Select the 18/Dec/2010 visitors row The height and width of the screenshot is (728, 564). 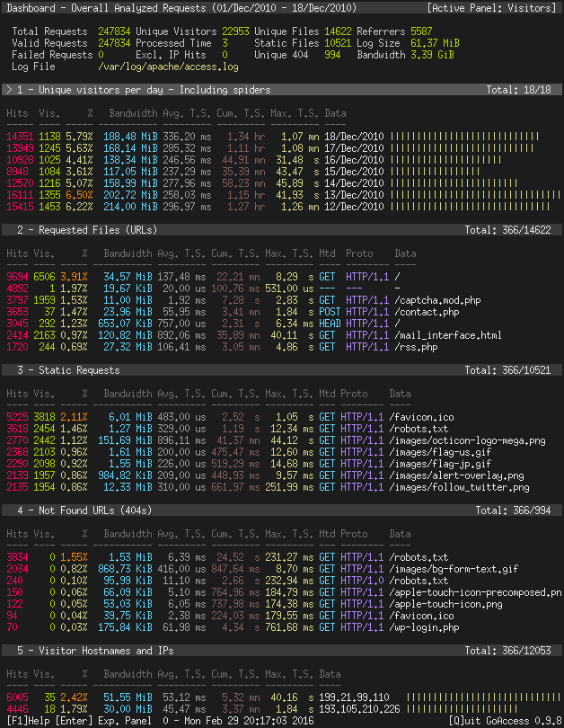[282, 137]
